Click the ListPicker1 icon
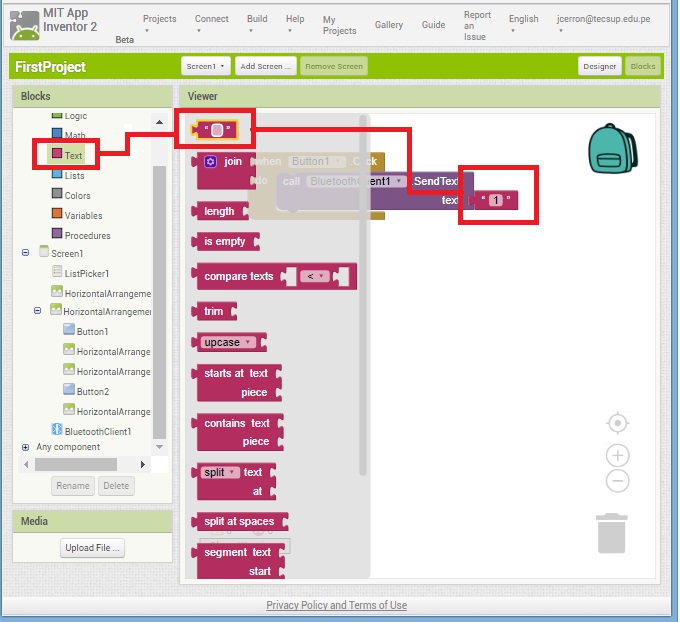This screenshot has width=680, height=622. pos(57,272)
